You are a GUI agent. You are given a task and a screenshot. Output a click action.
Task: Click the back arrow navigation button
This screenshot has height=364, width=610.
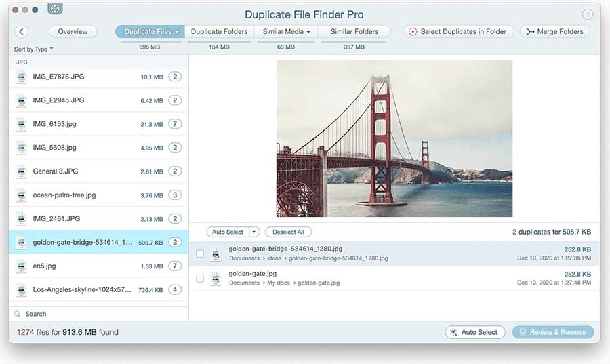click(21, 32)
